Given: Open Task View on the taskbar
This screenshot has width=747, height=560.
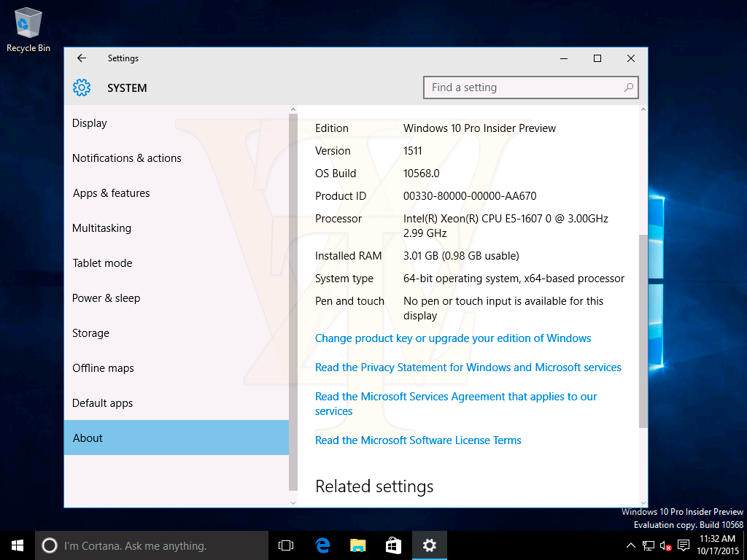Looking at the screenshot, I should click(285, 545).
